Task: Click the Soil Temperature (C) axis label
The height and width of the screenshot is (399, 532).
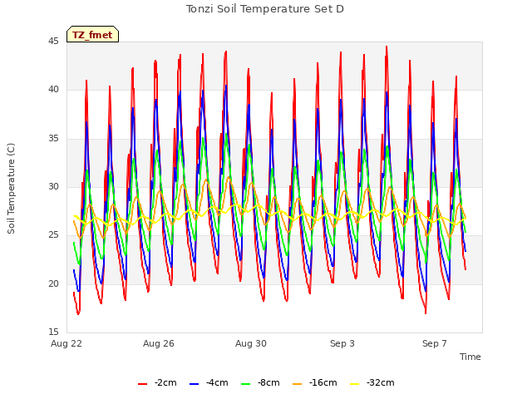Action: coord(11,189)
